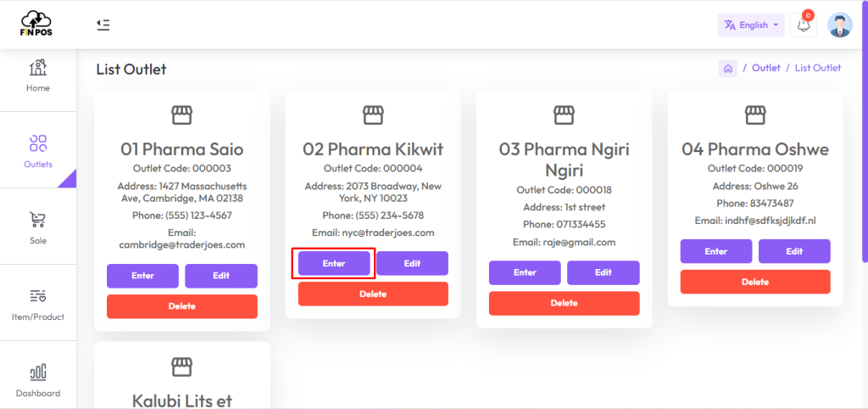Click the breadcrumb home icon
868x409 pixels.
click(728, 69)
